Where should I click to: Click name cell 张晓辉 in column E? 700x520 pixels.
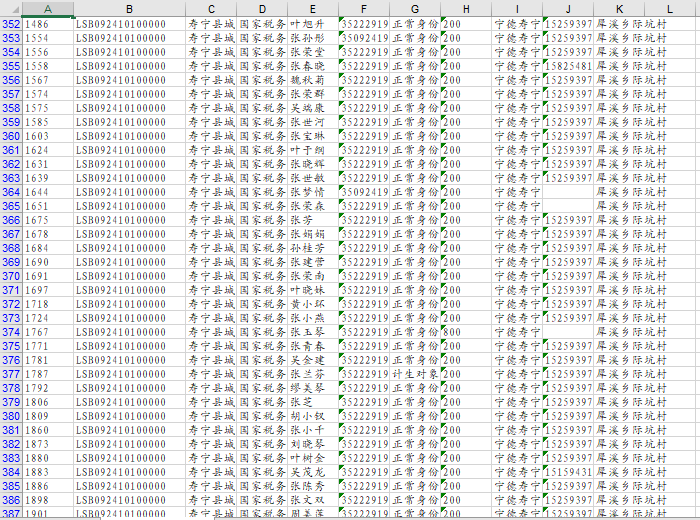point(313,164)
